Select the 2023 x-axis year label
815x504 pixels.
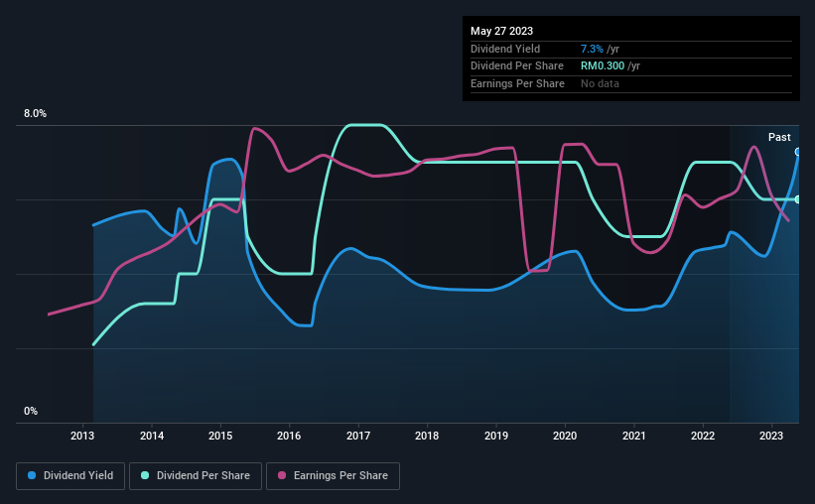[770, 436]
